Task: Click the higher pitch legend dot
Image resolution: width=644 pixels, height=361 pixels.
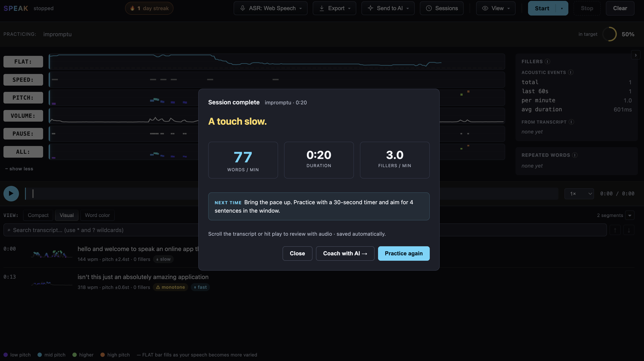Action: tap(75, 355)
